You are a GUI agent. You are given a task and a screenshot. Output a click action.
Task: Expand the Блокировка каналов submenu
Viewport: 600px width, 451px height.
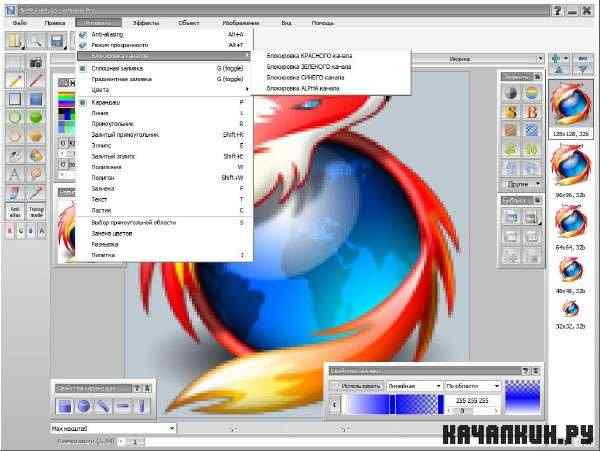(x=165, y=56)
